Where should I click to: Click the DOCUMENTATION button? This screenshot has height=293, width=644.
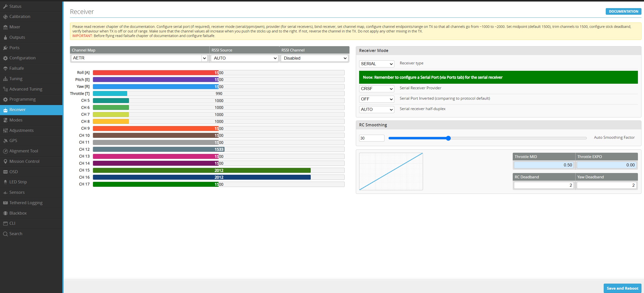[x=623, y=11]
